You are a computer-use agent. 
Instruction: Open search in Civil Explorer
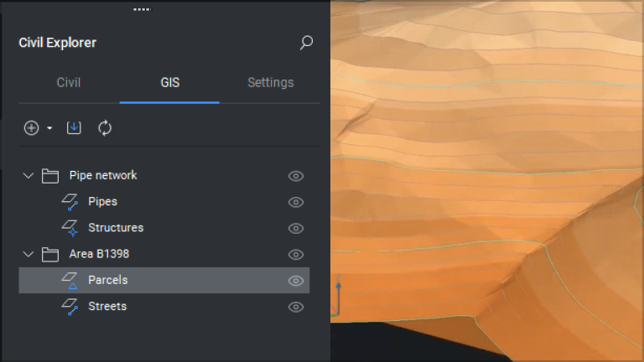point(306,42)
